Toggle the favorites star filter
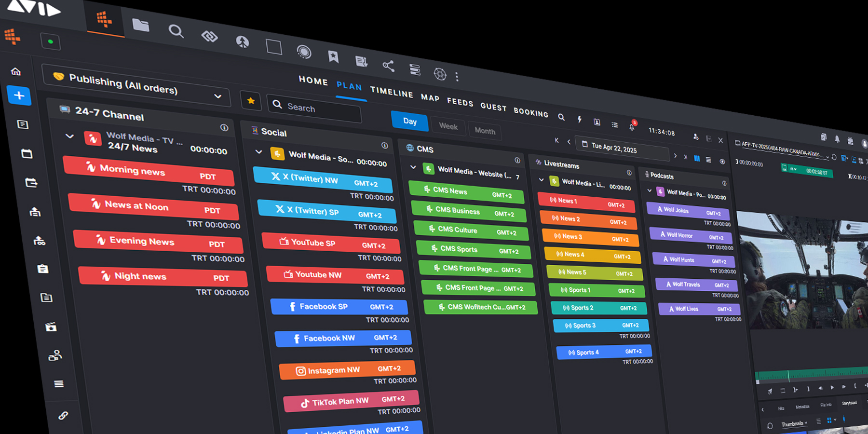 (x=251, y=101)
